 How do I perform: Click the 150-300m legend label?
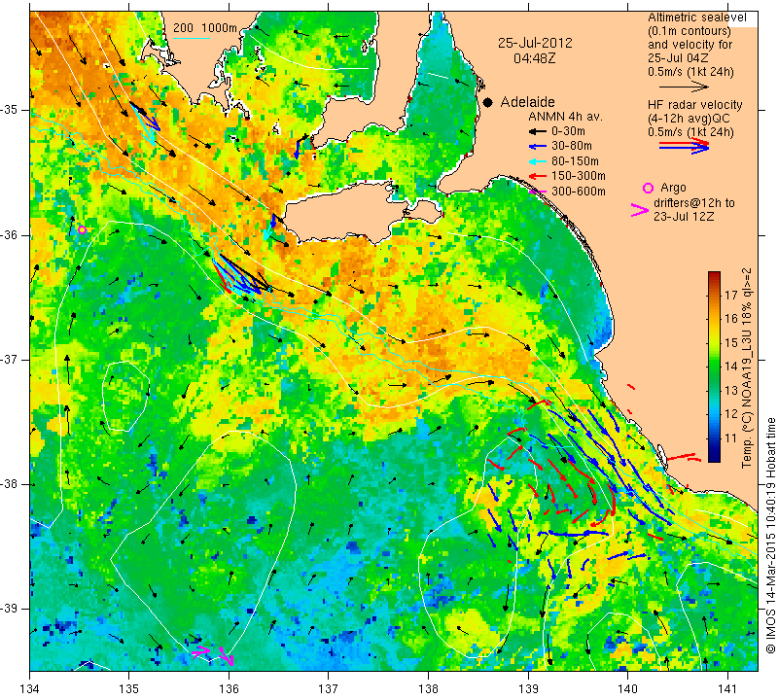(579, 176)
